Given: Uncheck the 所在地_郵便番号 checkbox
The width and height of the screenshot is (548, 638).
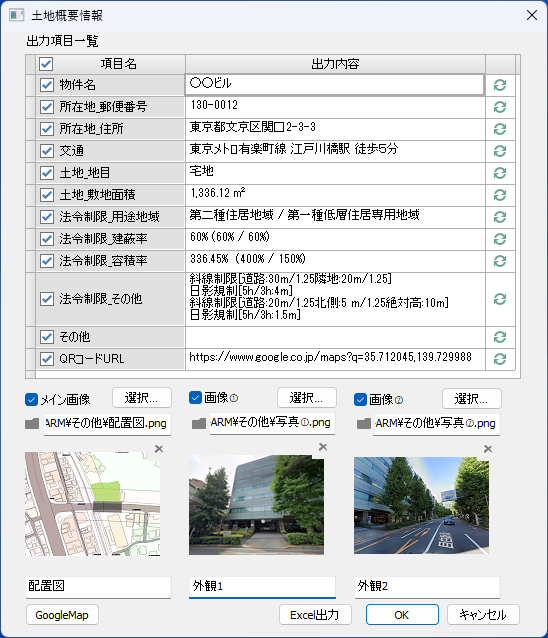Looking at the screenshot, I should pyautogui.click(x=47, y=107).
